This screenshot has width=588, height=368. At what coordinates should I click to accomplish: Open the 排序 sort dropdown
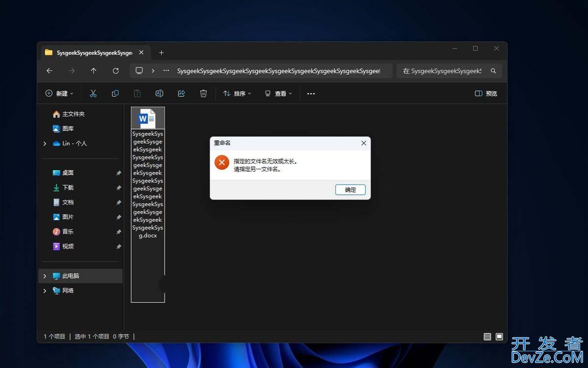tap(237, 94)
